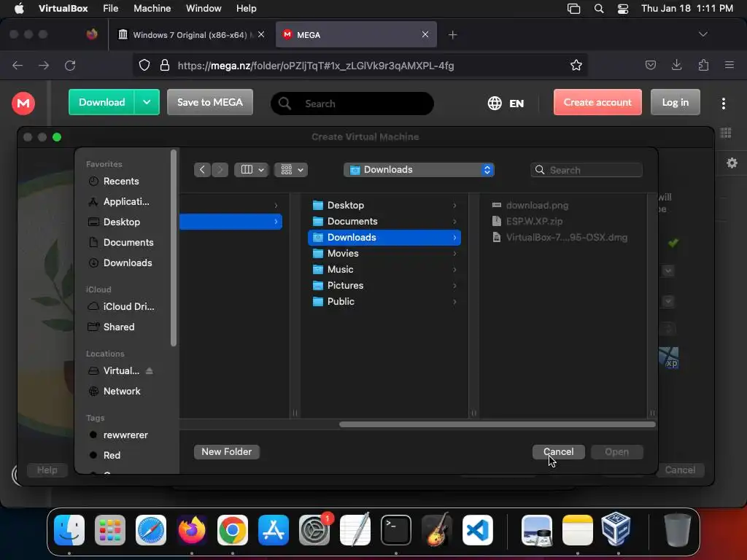Open TextEdit from the dock

(x=355, y=530)
